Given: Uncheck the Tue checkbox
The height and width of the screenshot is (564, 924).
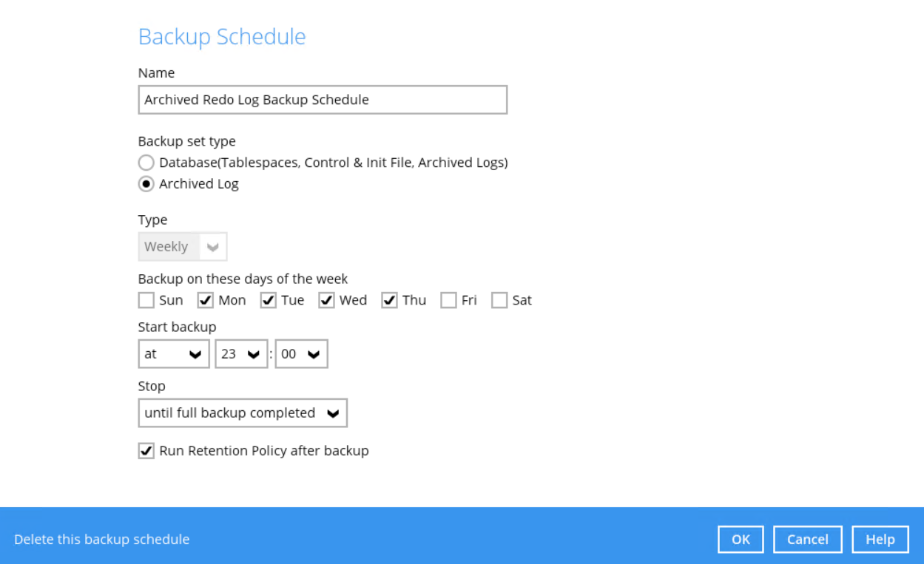Looking at the screenshot, I should click(x=269, y=301).
